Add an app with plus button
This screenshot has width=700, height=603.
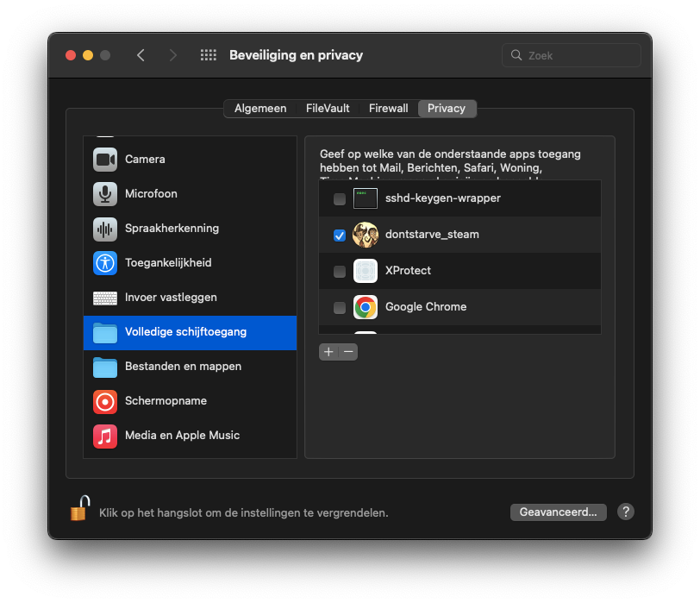click(328, 352)
